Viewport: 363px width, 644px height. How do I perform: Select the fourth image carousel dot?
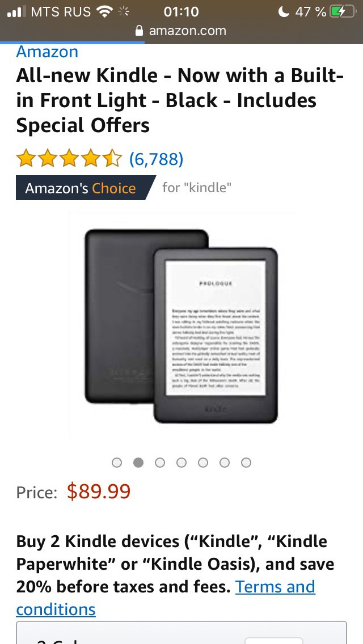[181, 463]
